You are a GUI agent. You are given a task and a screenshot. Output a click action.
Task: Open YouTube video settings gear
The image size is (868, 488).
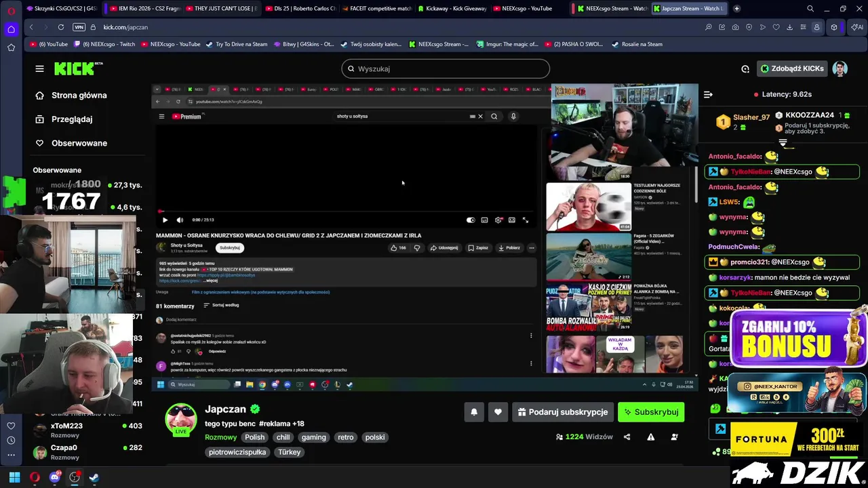coord(498,220)
